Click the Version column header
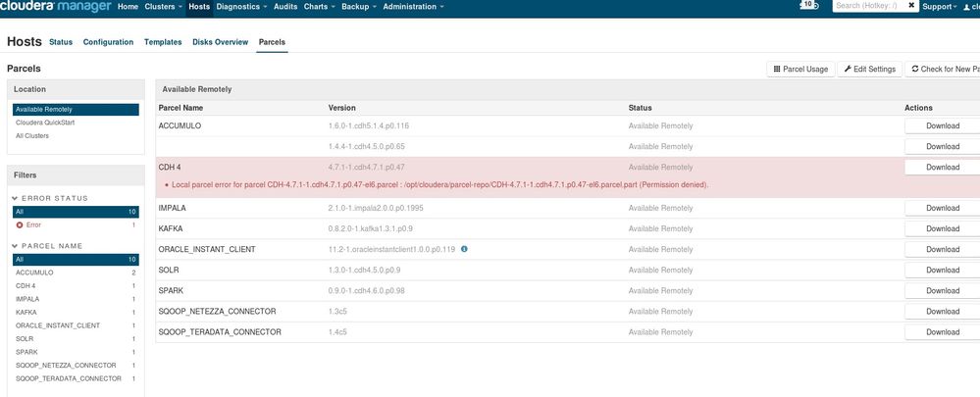980x397 pixels. coord(342,108)
